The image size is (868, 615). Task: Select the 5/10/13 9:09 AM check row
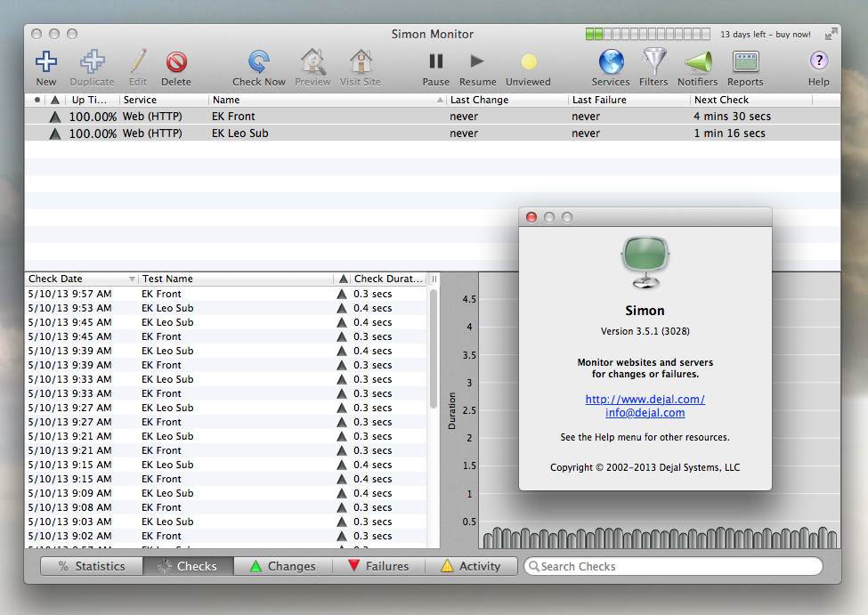pyautogui.click(x=226, y=493)
